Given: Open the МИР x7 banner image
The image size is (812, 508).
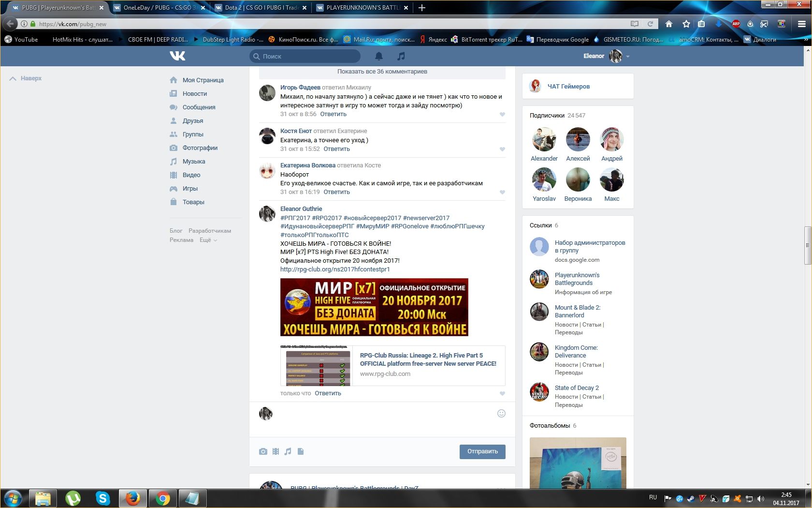Looking at the screenshot, I should (x=374, y=307).
